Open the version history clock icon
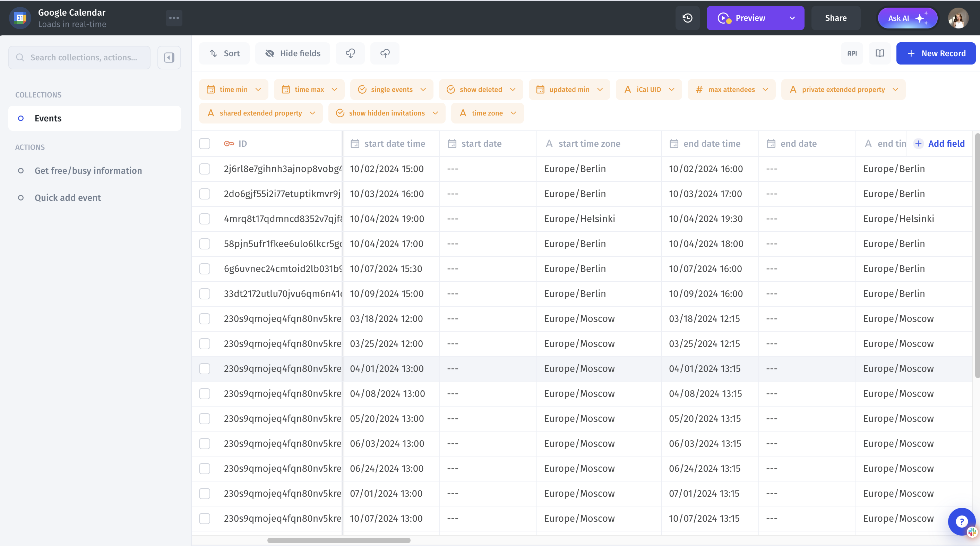This screenshot has height=546, width=980. point(687,18)
